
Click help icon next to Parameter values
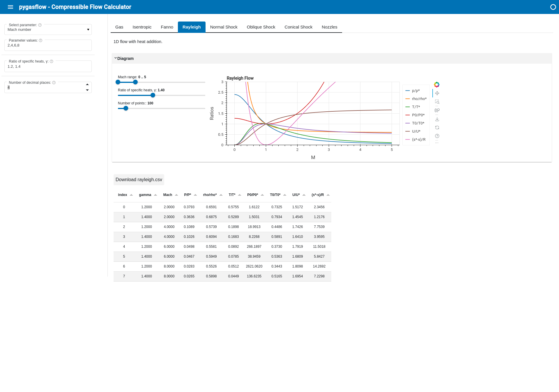tap(41, 40)
